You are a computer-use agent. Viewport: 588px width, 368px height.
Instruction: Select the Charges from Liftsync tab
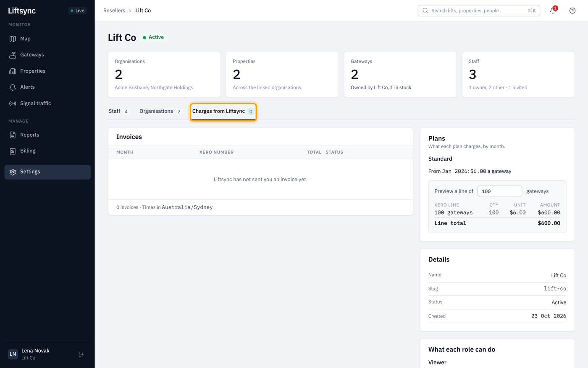(223, 111)
